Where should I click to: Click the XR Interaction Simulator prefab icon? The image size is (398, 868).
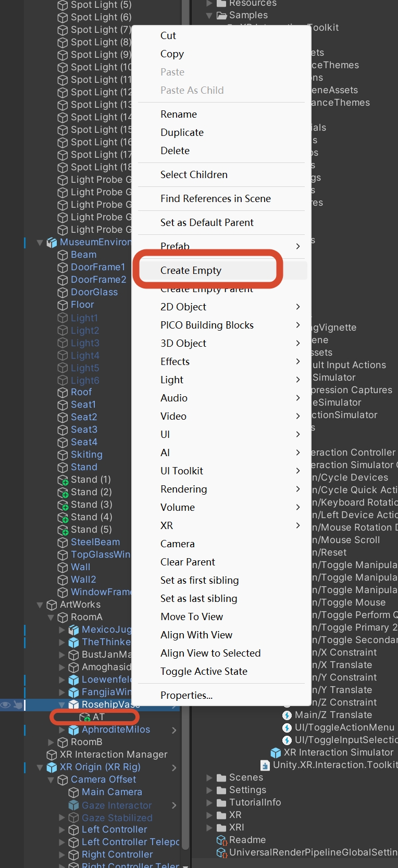[x=276, y=752]
